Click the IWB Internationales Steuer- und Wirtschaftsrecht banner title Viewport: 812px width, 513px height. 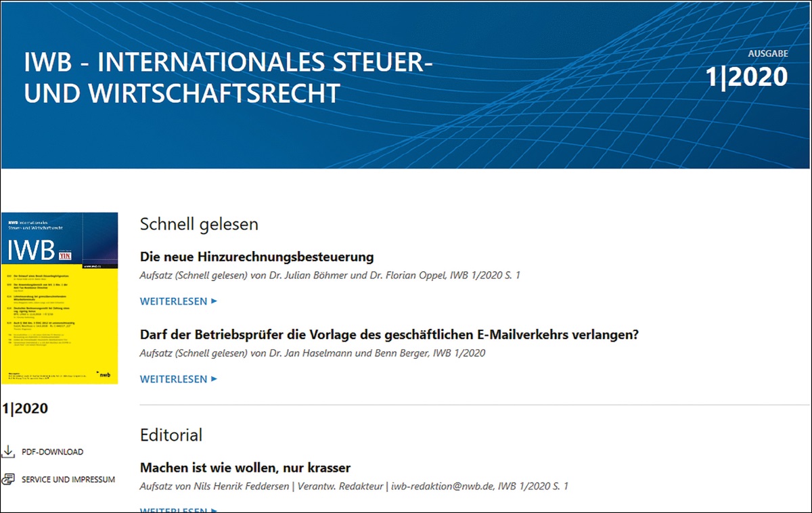point(228,79)
